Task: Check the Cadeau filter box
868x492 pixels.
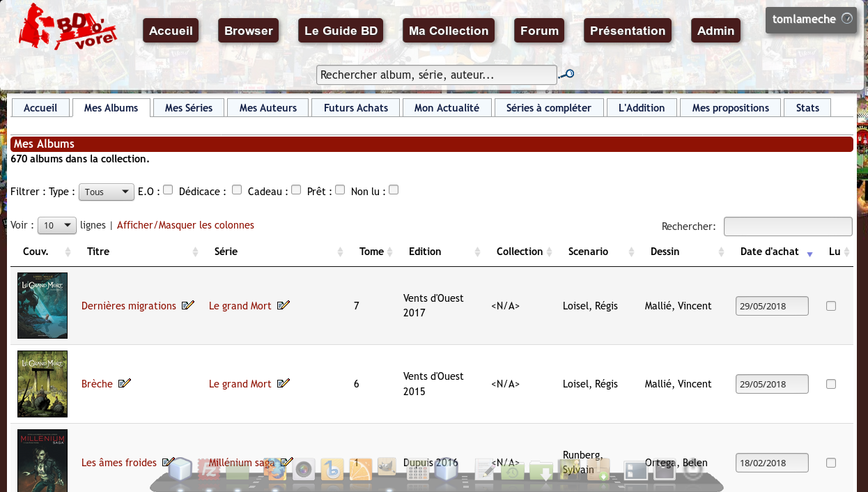Action: 296,190
